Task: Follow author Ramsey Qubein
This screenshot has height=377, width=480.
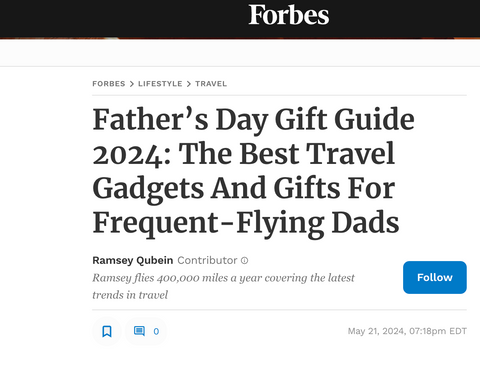Action: 435,277
